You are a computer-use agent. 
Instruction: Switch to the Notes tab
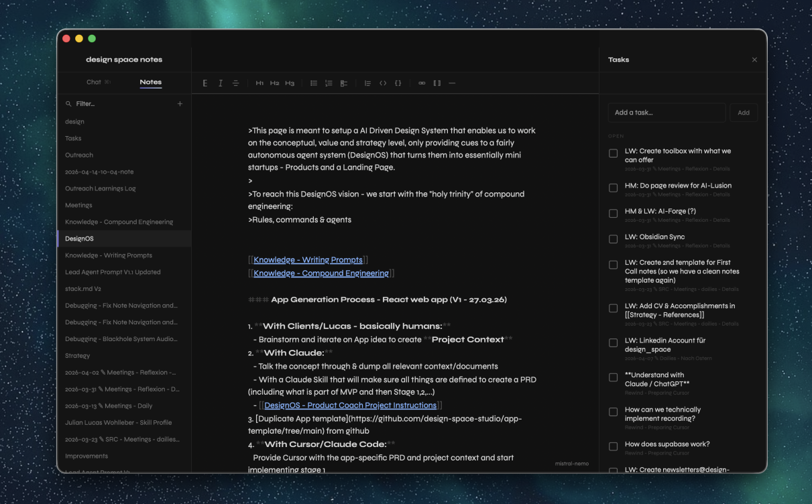pyautogui.click(x=151, y=82)
